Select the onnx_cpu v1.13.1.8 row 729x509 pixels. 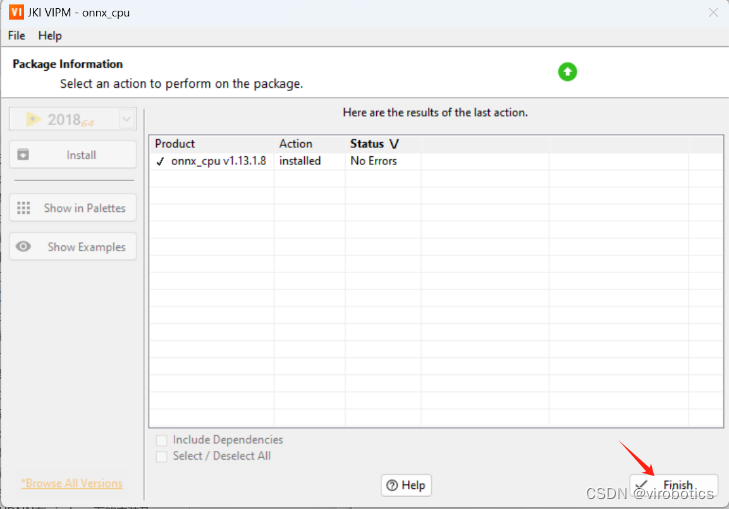[436, 161]
